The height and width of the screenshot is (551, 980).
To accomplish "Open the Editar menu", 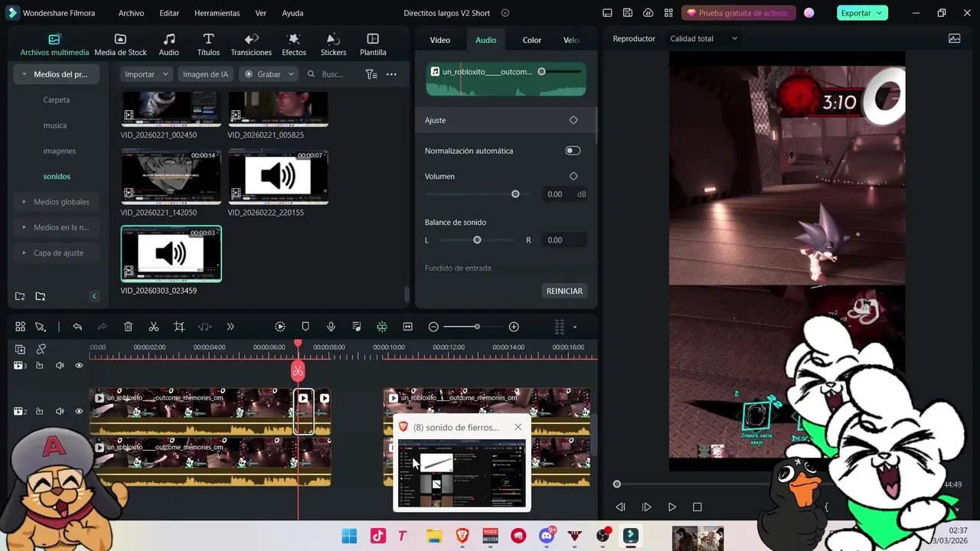I will point(169,13).
